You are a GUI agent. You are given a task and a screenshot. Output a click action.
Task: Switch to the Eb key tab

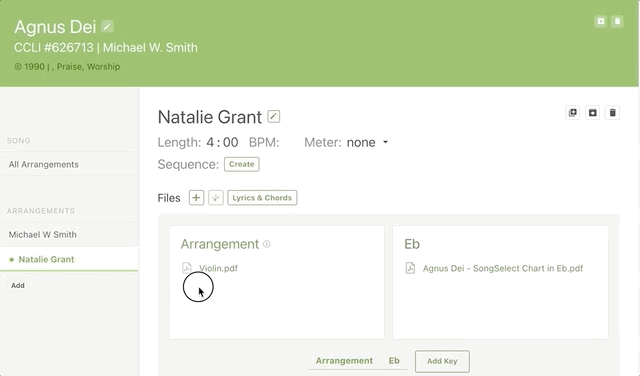(394, 360)
